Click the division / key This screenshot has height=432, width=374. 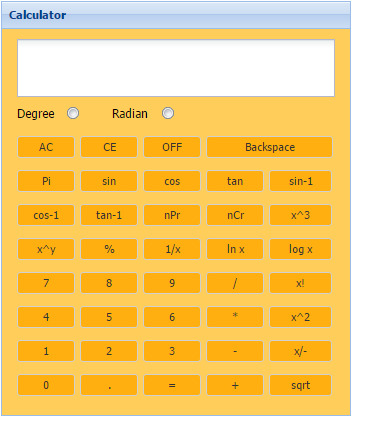pyautogui.click(x=235, y=283)
